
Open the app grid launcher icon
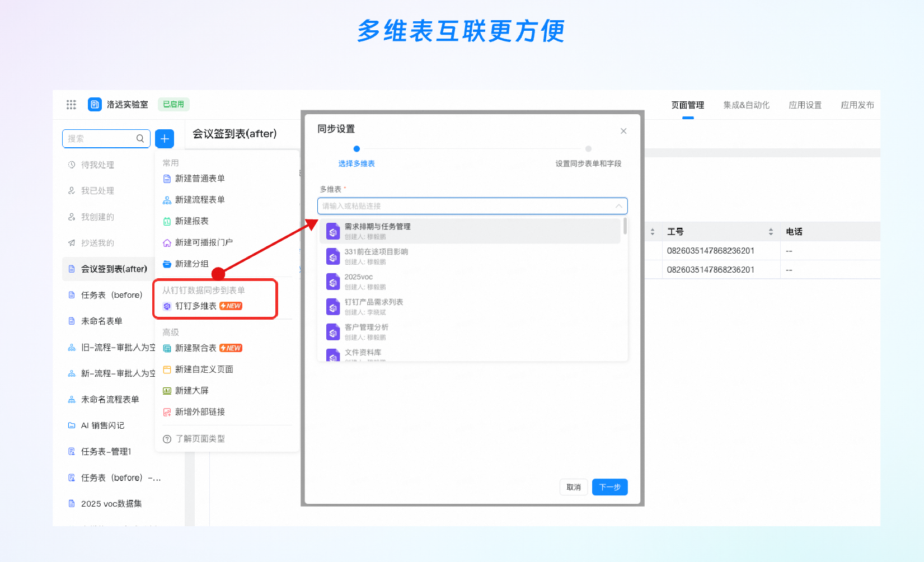(71, 105)
